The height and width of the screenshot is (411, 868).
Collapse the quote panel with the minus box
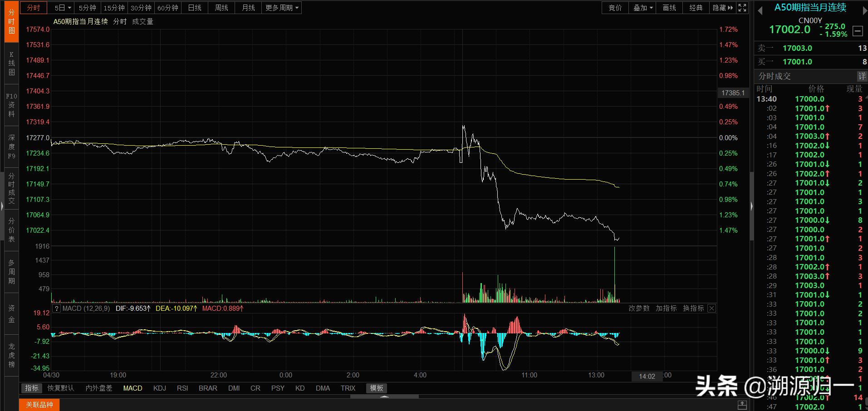858,31
